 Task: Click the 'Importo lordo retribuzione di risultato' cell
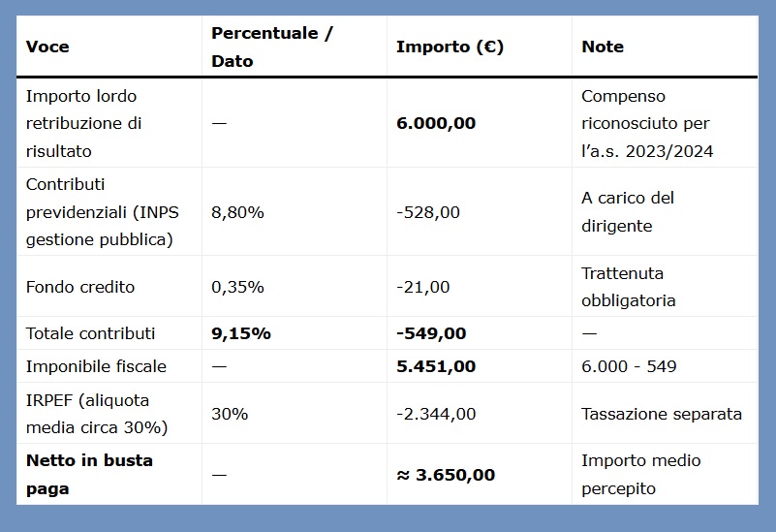pyautogui.click(x=83, y=124)
